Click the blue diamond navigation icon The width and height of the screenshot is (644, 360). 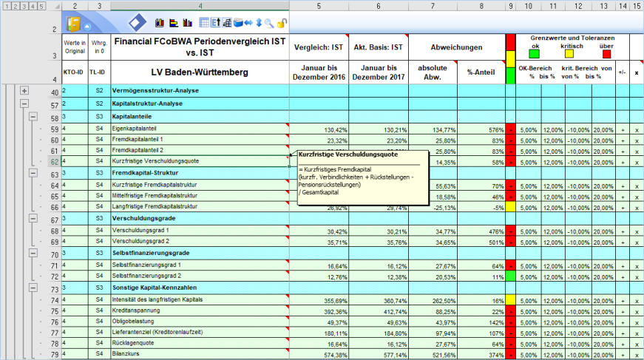click(138, 22)
